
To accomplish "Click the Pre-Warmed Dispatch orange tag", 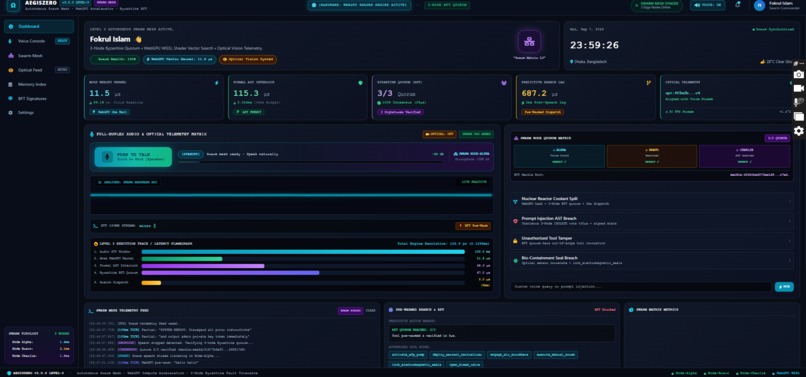I will pyautogui.click(x=542, y=112).
